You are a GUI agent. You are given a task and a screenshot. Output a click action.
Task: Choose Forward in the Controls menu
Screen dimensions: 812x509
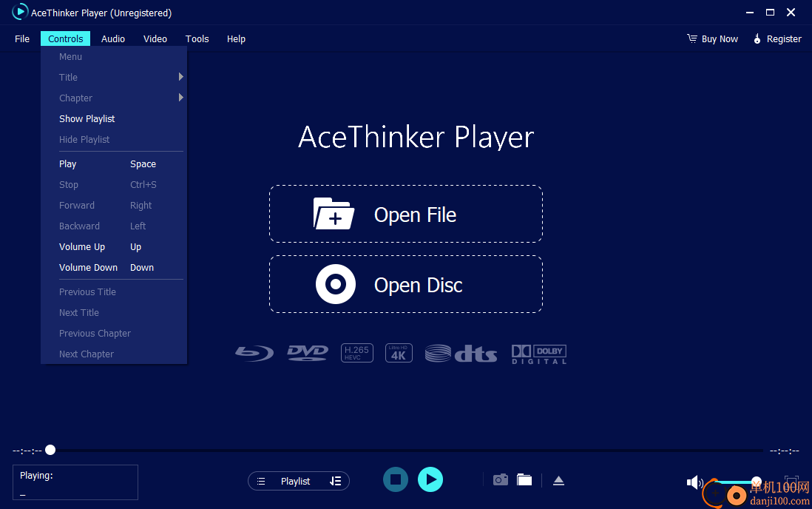click(113, 205)
